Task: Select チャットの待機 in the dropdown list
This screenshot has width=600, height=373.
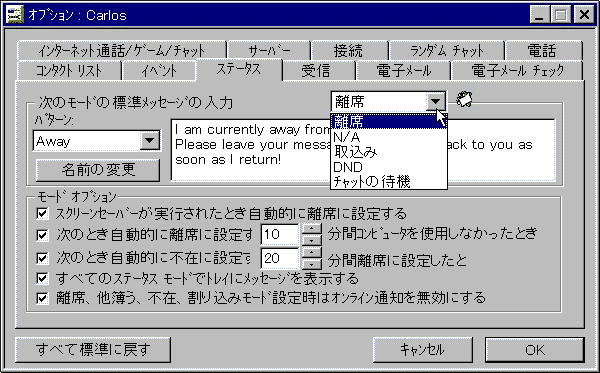Action: coord(389,181)
